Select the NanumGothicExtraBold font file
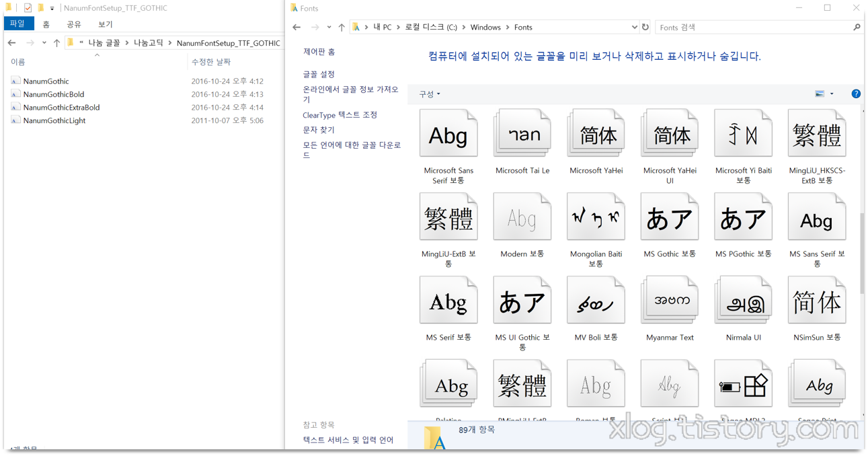Image resolution: width=868 pixels, height=456 pixels. 61,108
